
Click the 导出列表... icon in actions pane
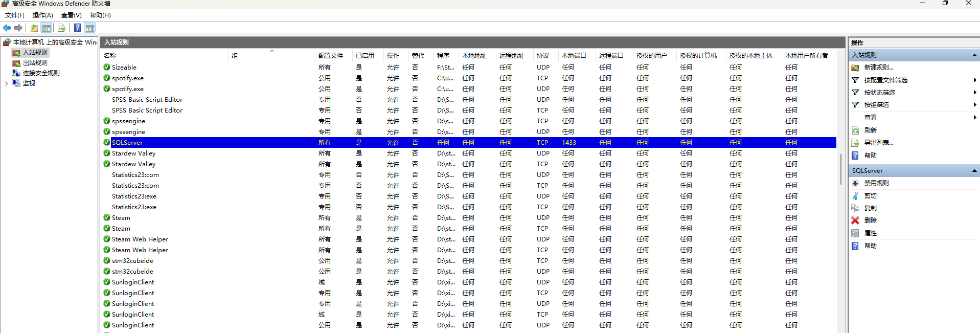(x=855, y=143)
